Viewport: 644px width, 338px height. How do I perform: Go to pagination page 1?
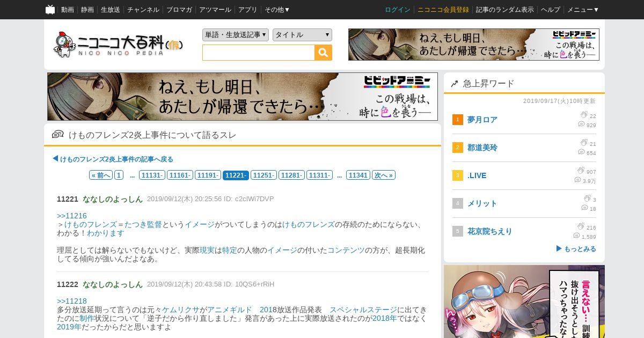(119, 175)
